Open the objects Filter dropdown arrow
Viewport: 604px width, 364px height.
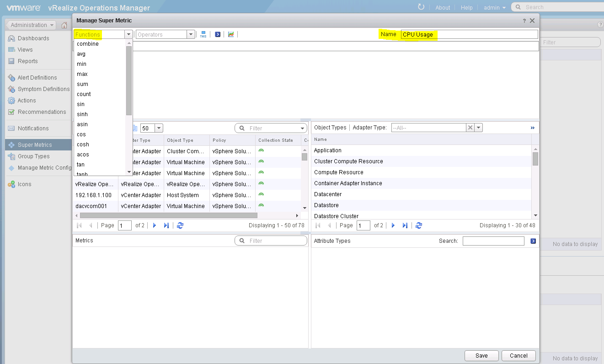[x=302, y=128]
